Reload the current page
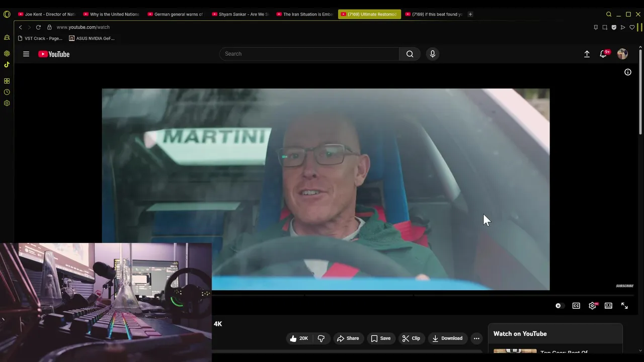The width and height of the screenshot is (644, 362). click(x=38, y=27)
